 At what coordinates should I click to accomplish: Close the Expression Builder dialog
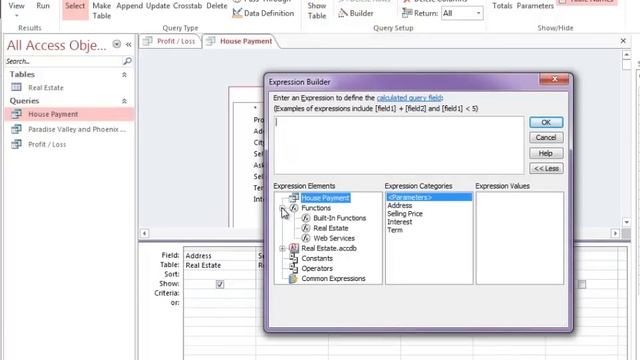click(554, 79)
